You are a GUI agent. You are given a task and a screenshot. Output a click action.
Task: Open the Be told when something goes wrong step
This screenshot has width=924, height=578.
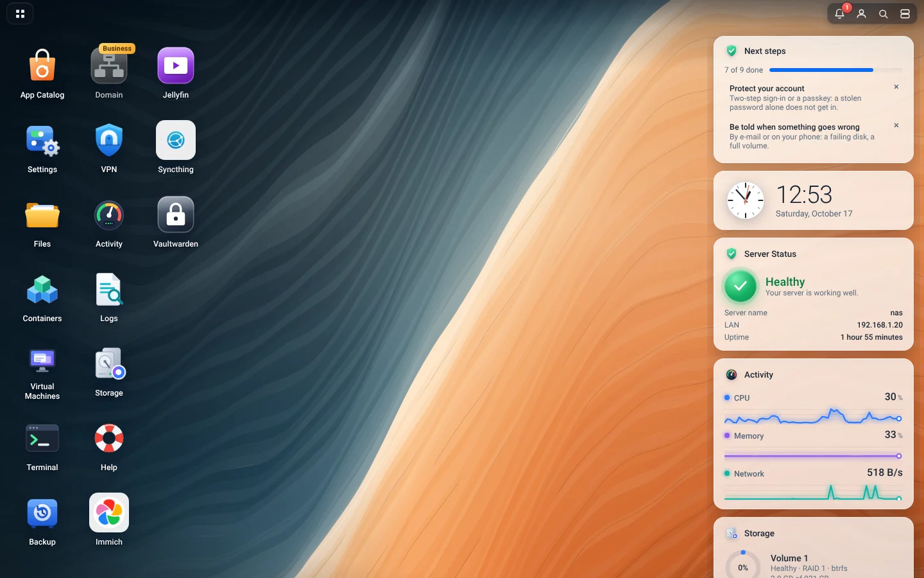pos(807,136)
